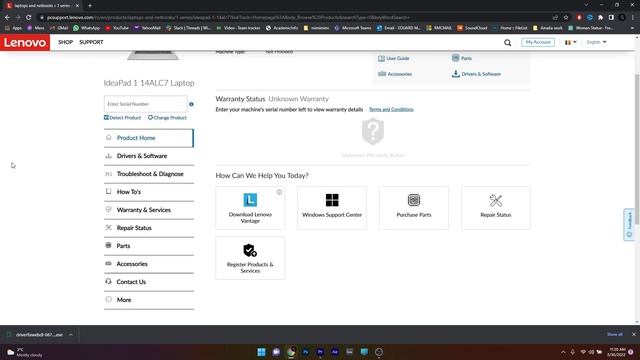This screenshot has width=640, height=360.
Task: Open the Parts quick link at top
Action: point(462,58)
